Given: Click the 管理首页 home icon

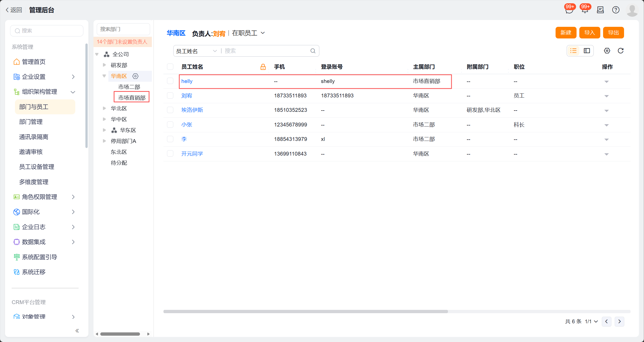Looking at the screenshot, I should pos(16,62).
